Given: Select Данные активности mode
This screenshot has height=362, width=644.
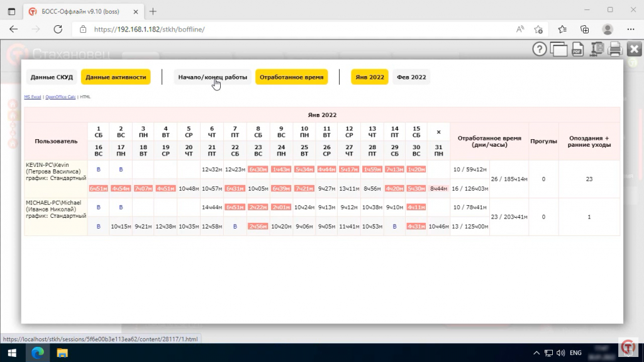Looking at the screenshot, I should pyautogui.click(x=116, y=77).
